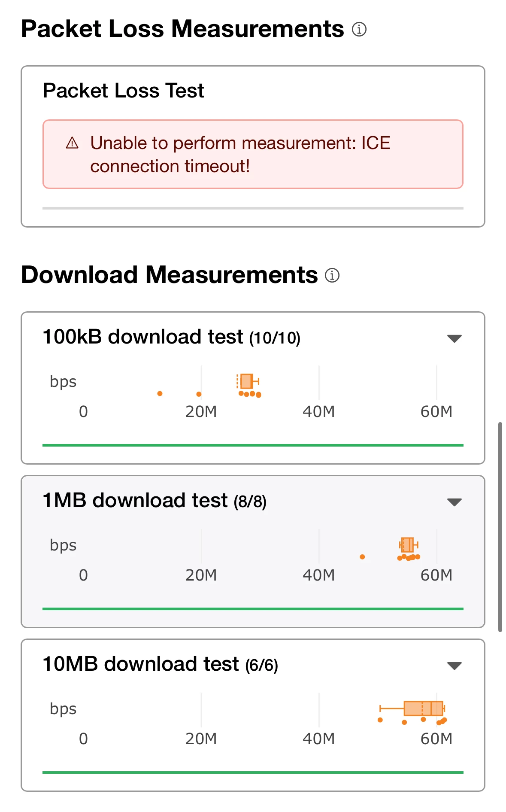Click the Packet Loss Measurements info icon
The image size is (506, 812).
359,29
